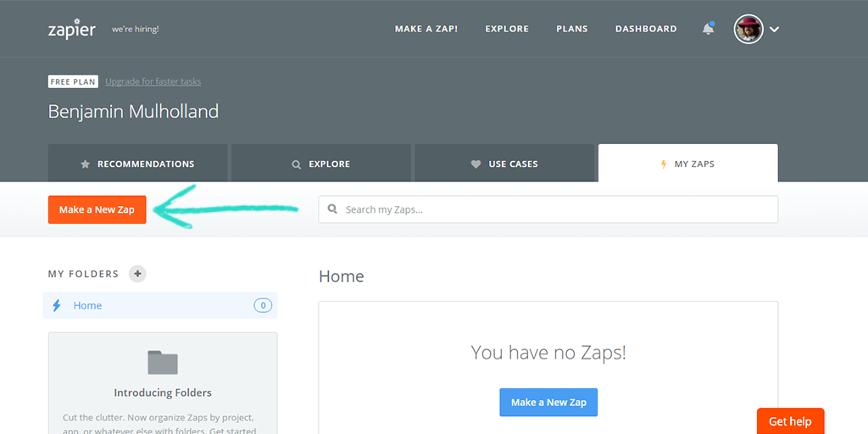Click the MY FOLDERS label

tap(84, 274)
